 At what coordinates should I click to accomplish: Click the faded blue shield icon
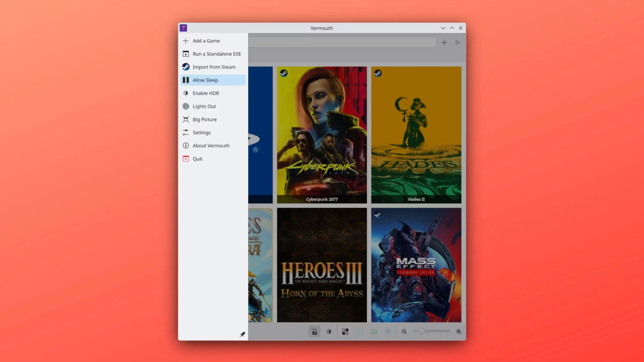[x=388, y=332]
